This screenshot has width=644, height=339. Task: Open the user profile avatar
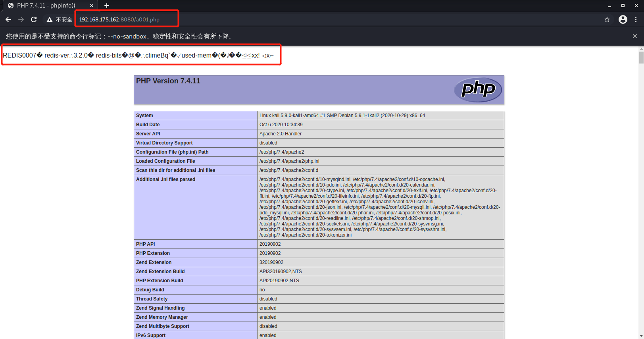623,19
